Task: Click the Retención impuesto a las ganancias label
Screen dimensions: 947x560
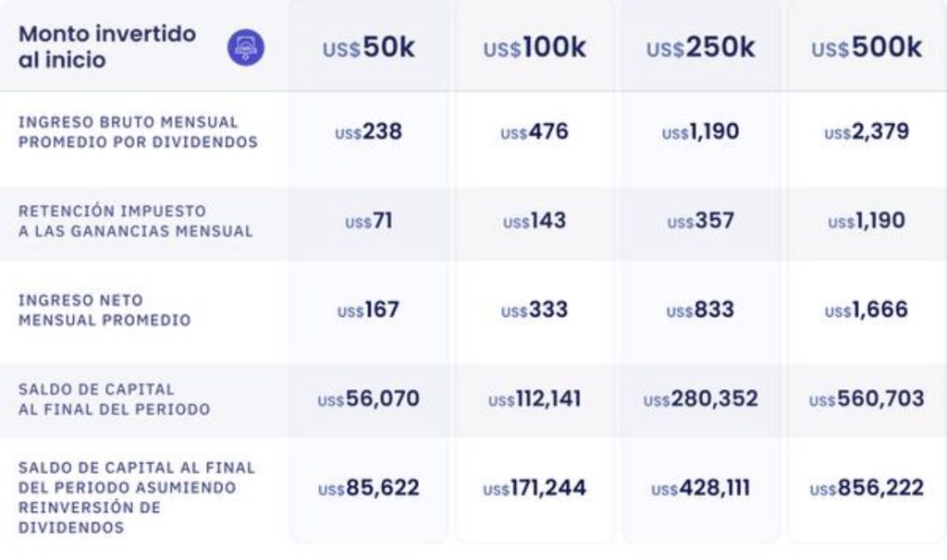Action: point(136,222)
